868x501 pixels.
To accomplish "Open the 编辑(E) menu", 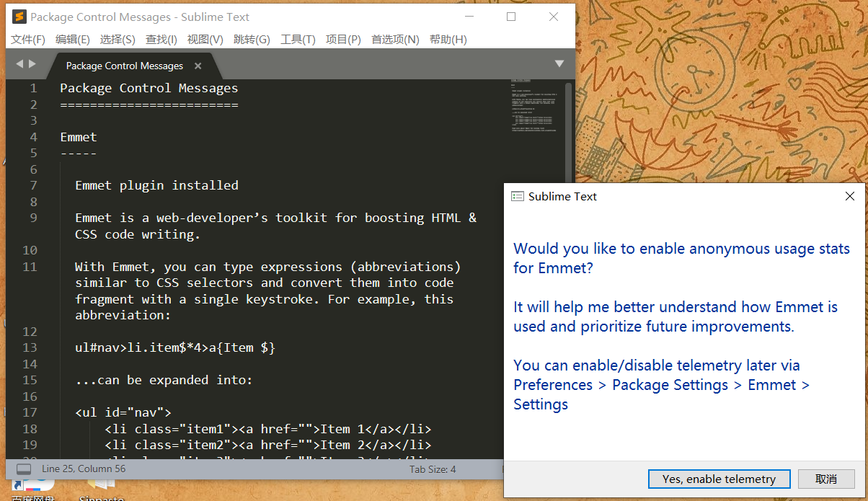I will pyautogui.click(x=73, y=40).
